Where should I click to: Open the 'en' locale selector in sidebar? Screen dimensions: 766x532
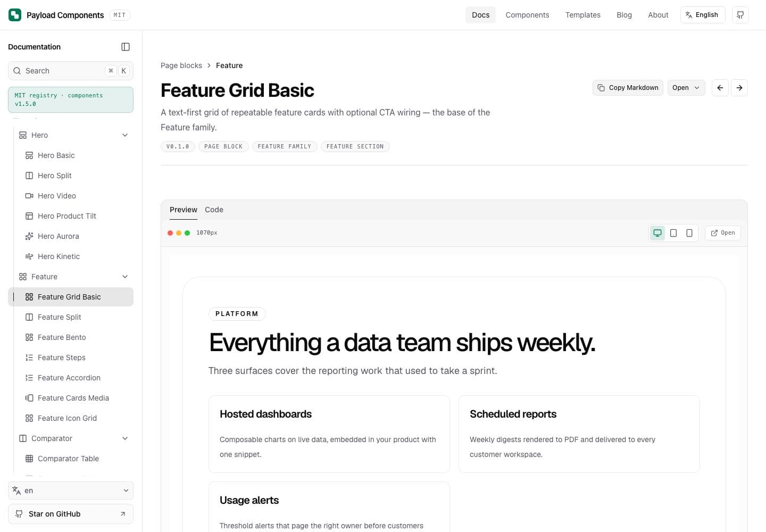[x=71, y=491]
